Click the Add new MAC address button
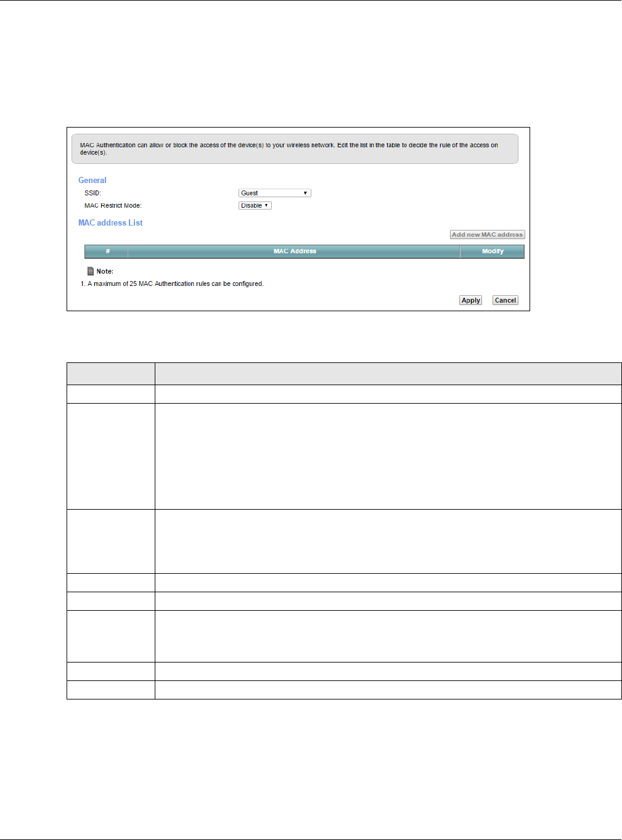Screen dimensions: 622x840 click(487, 235)
